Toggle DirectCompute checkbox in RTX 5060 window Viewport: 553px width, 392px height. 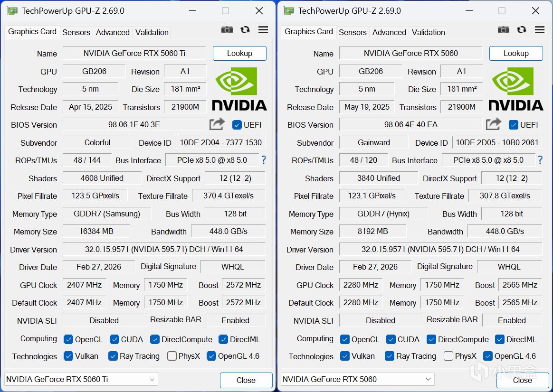(431, 339)
